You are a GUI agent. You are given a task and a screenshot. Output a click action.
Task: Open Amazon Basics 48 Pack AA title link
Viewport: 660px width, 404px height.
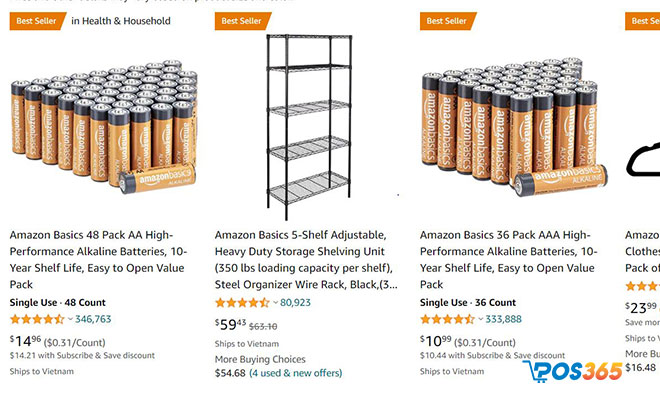pos(98,260)
